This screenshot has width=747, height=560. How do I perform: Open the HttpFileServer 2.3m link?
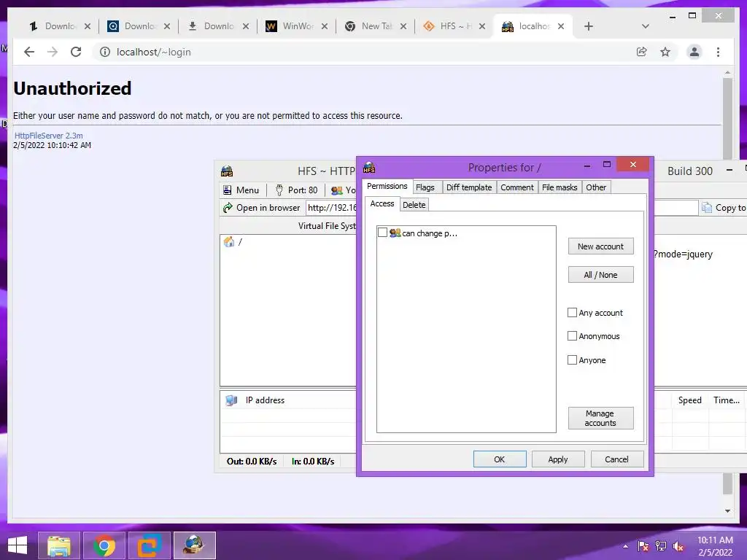(x=48, y=136)
